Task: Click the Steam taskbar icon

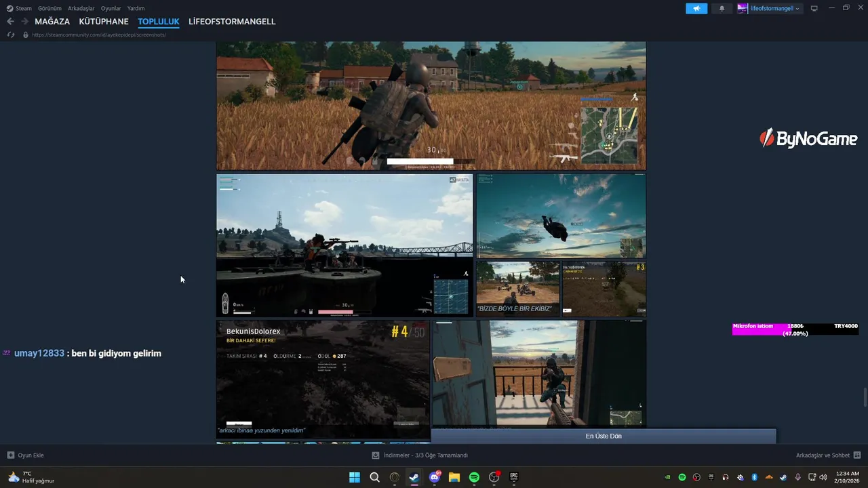Action: point(414,477)
